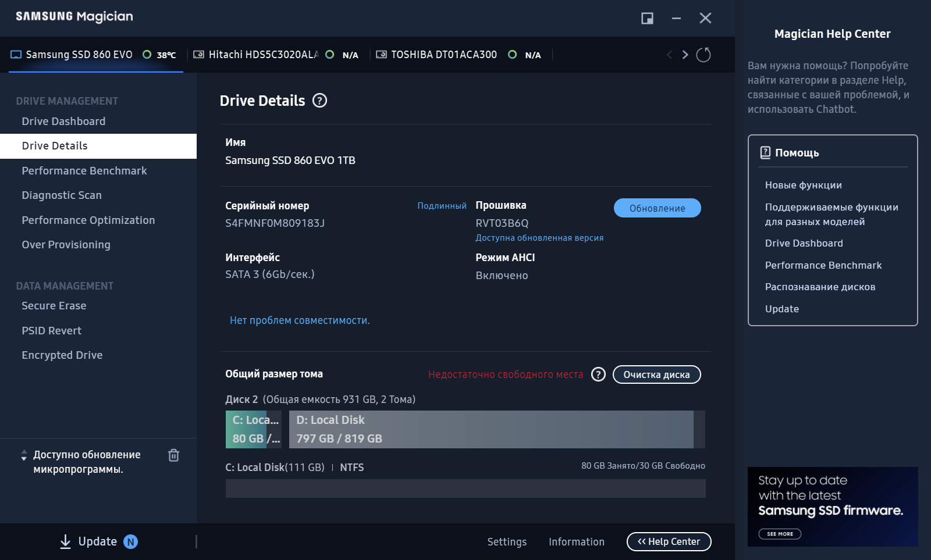Image resolution: width=931 pixels, height=560 pixels.
Task: Collapse panel with Help Center button
Action: 669,541
